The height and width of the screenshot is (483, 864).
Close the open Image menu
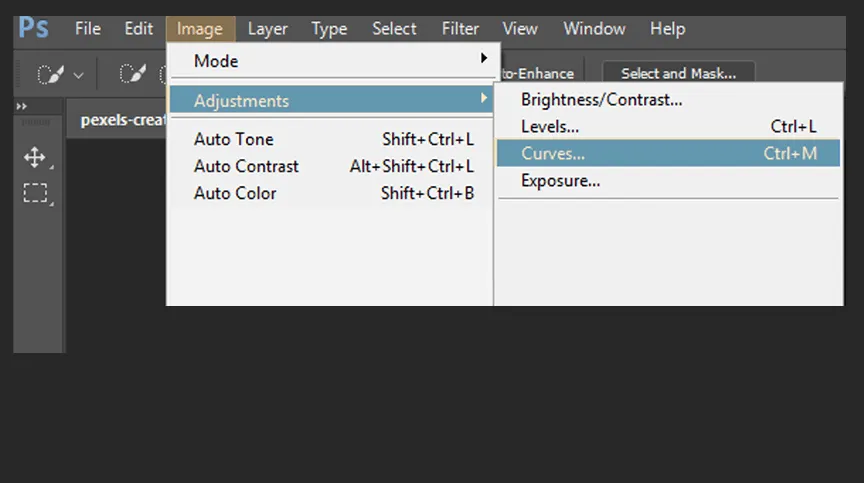pos(200,29)
